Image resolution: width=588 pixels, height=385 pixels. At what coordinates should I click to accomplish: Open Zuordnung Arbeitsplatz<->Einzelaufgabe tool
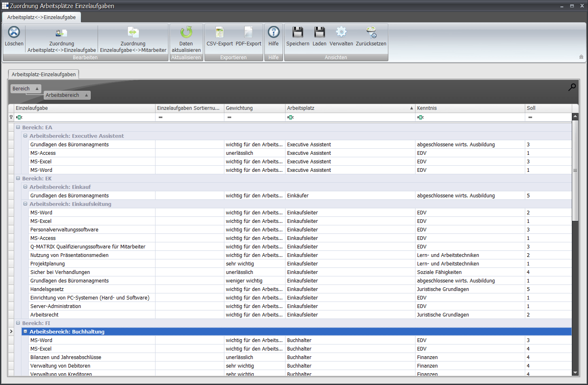pos(62,33)
